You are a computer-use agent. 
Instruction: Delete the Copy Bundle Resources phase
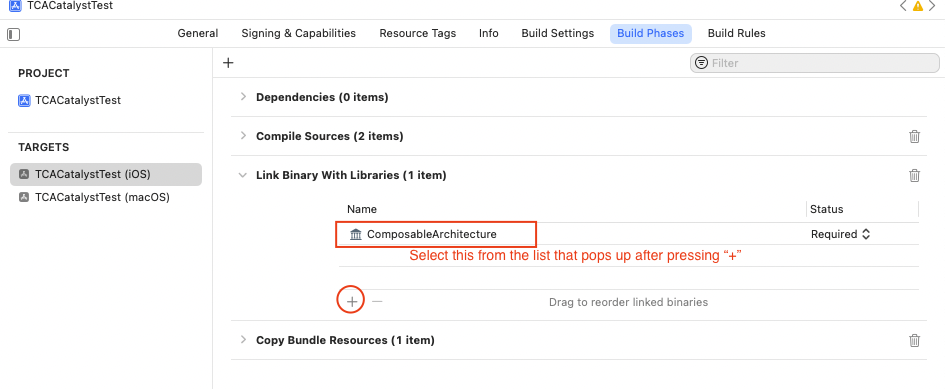tap(914, 340)
